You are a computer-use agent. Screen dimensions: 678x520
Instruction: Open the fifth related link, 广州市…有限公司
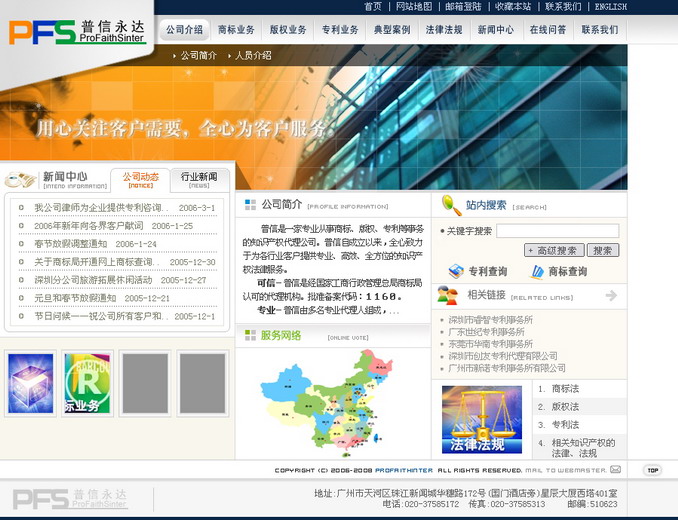507,368
